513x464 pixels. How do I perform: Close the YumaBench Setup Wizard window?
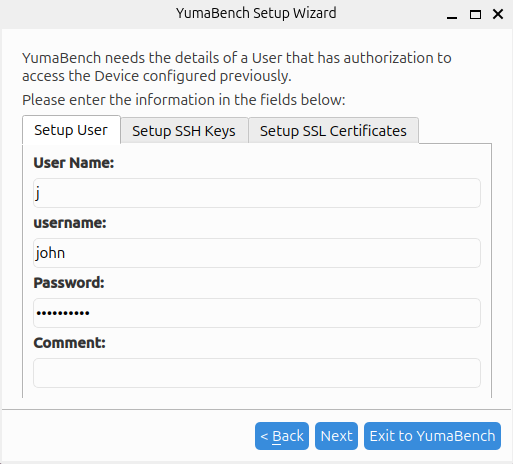[x=498, y=14]
